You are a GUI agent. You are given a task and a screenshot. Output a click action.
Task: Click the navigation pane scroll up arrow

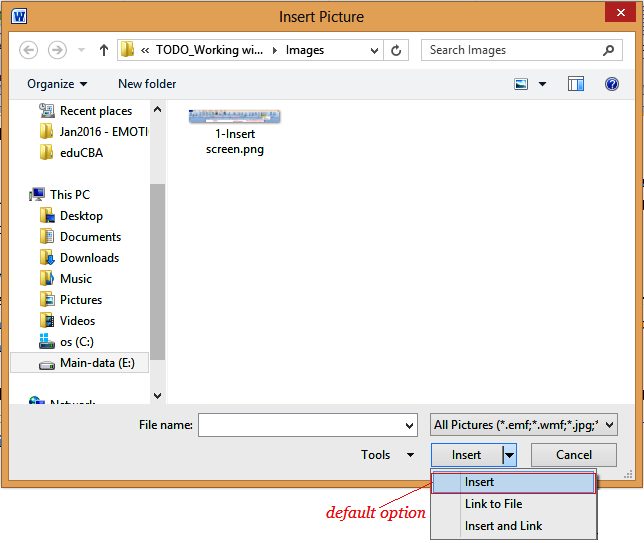click(157, 109)
